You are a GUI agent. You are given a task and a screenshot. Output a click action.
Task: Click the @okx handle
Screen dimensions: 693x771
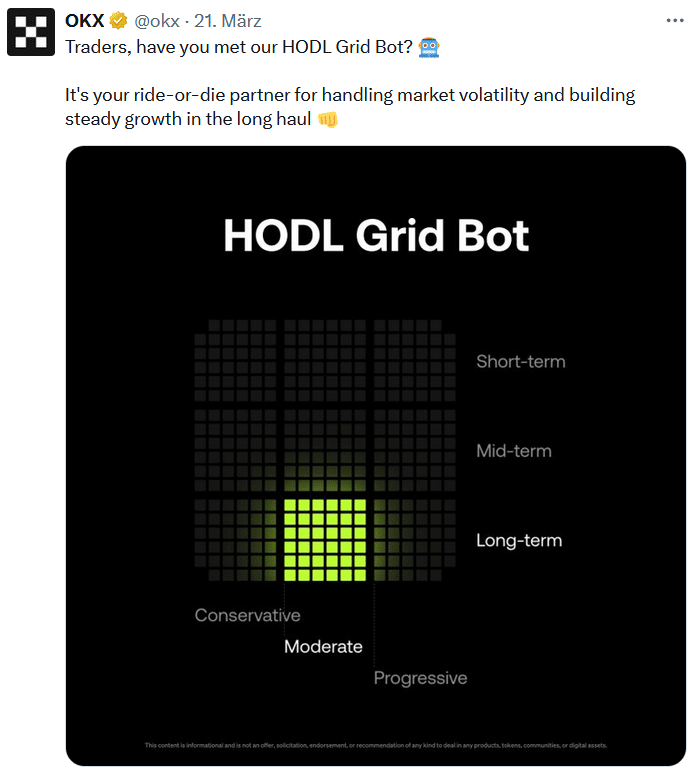[x=157, y=21]
